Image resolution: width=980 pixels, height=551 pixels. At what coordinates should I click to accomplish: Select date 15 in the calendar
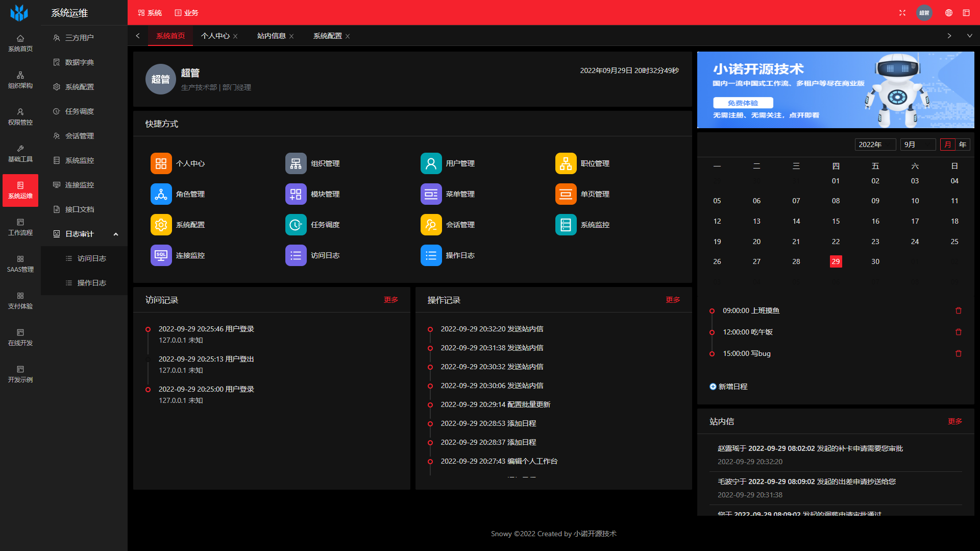click(x=836, y=221)
